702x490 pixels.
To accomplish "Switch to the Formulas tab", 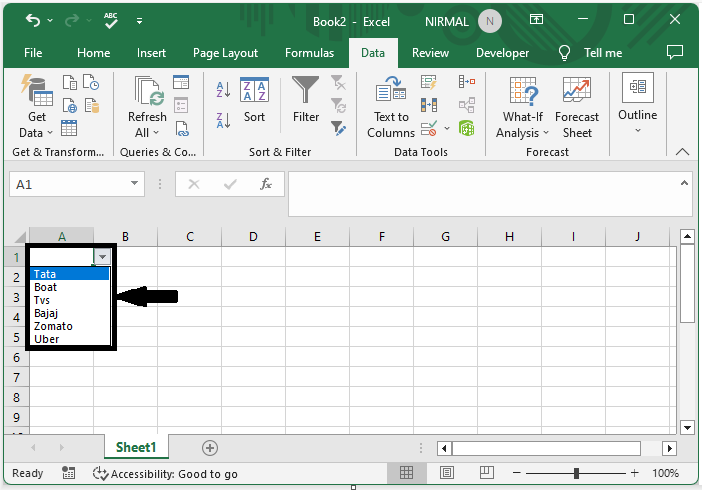I will click(x=309, y=53).
